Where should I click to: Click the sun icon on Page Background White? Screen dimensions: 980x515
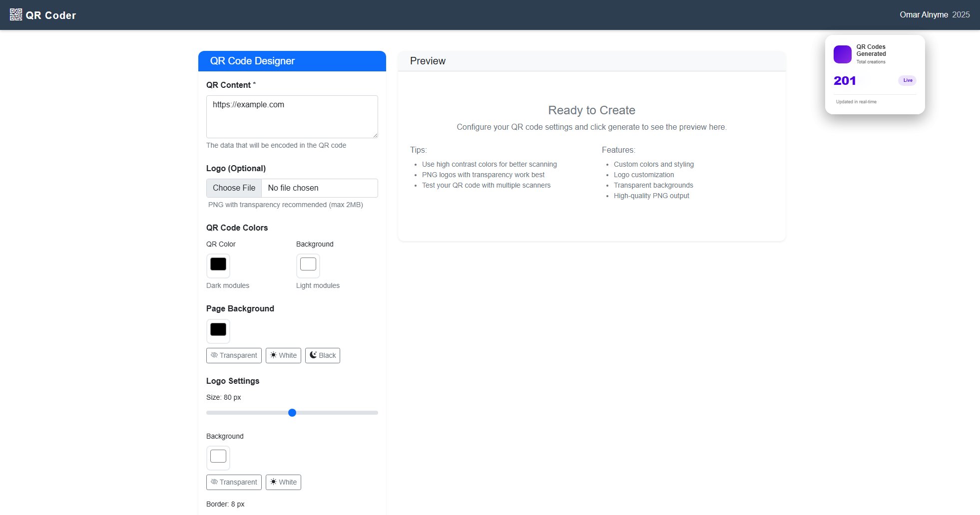(x=273, y=355)
